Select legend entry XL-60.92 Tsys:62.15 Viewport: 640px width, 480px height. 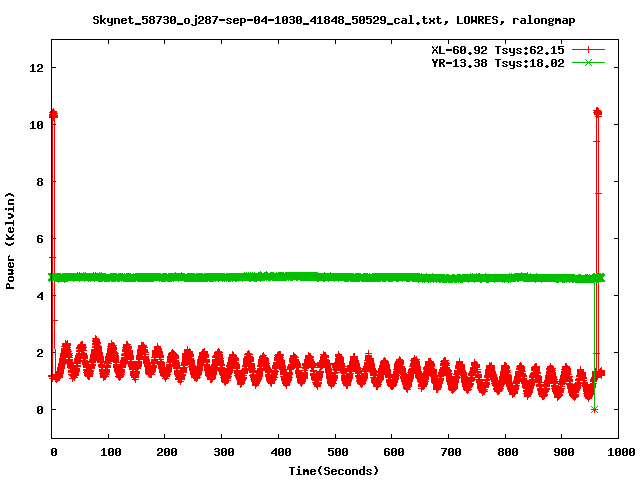[498, 50]
